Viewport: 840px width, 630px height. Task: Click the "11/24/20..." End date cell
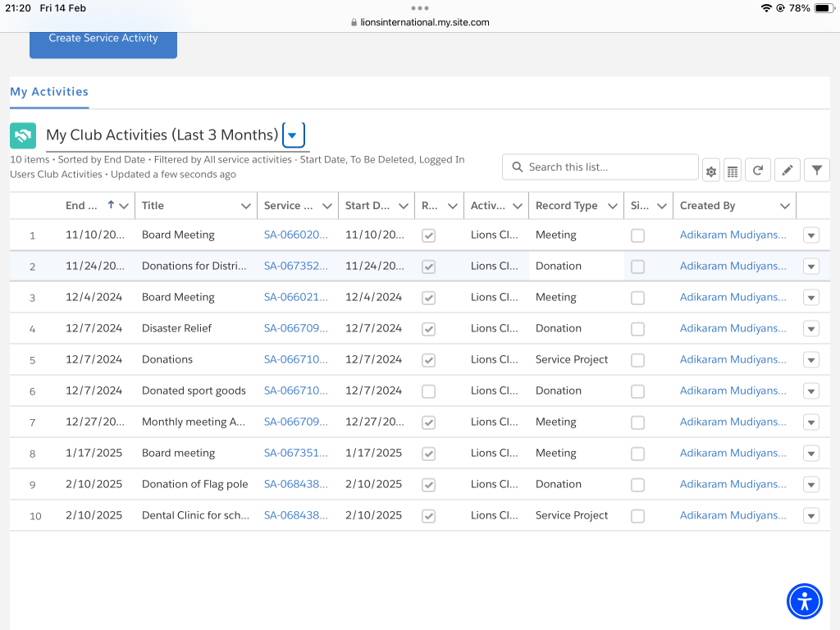[95, 266]
